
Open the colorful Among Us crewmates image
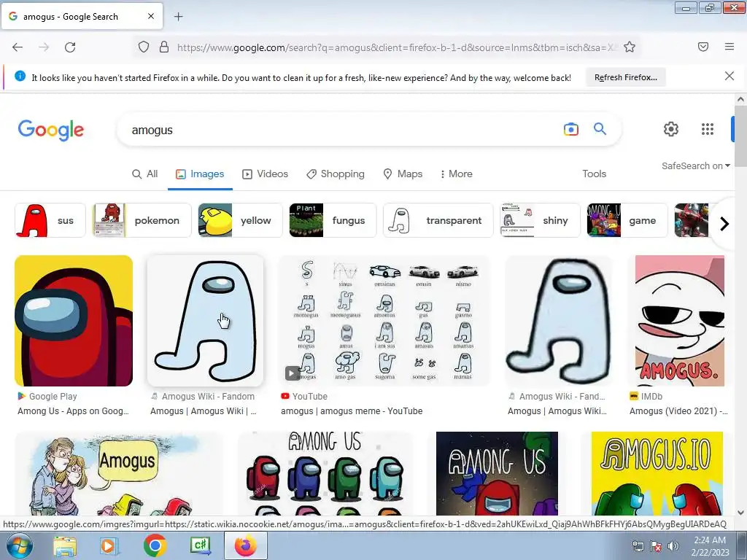click(x=325, y=473)
